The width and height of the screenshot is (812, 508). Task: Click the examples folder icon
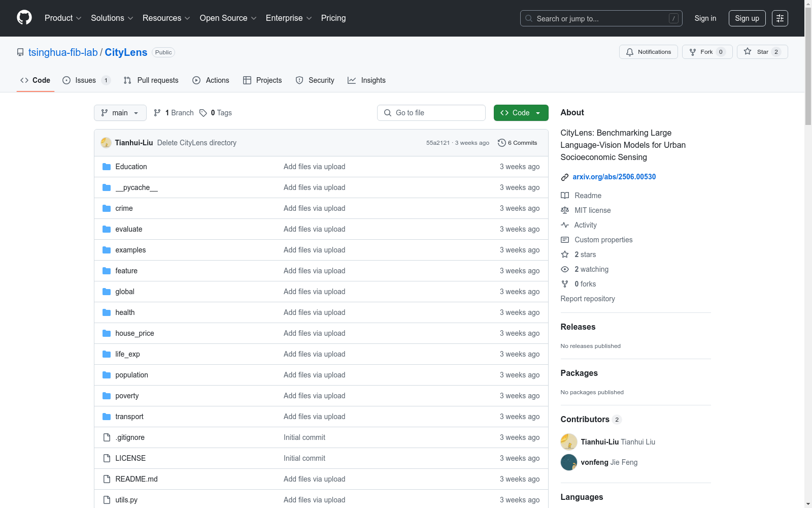coord(107,250)
